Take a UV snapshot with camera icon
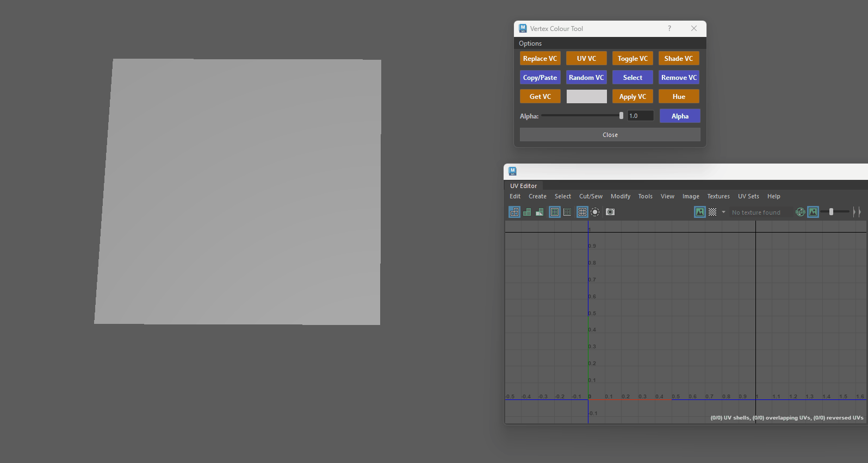 point(610,212)
